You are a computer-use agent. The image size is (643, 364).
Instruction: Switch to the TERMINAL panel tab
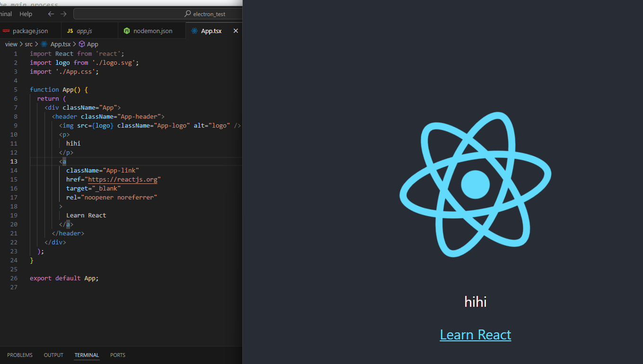tap(87, 355)
